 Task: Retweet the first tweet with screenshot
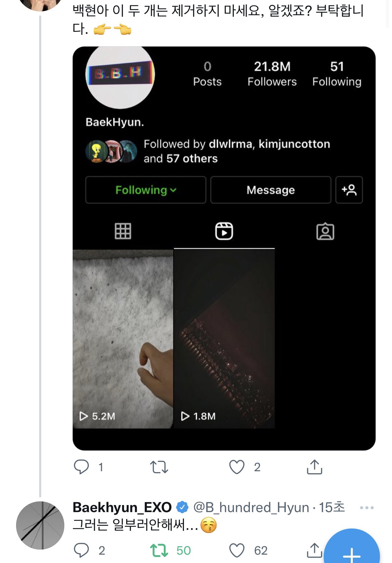click(x=159, y=467)
